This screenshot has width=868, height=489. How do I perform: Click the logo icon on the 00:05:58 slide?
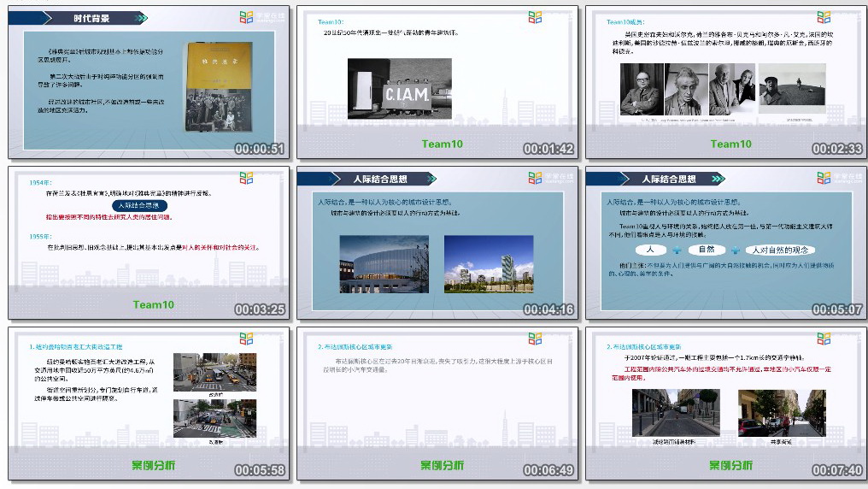pos(247,339)
